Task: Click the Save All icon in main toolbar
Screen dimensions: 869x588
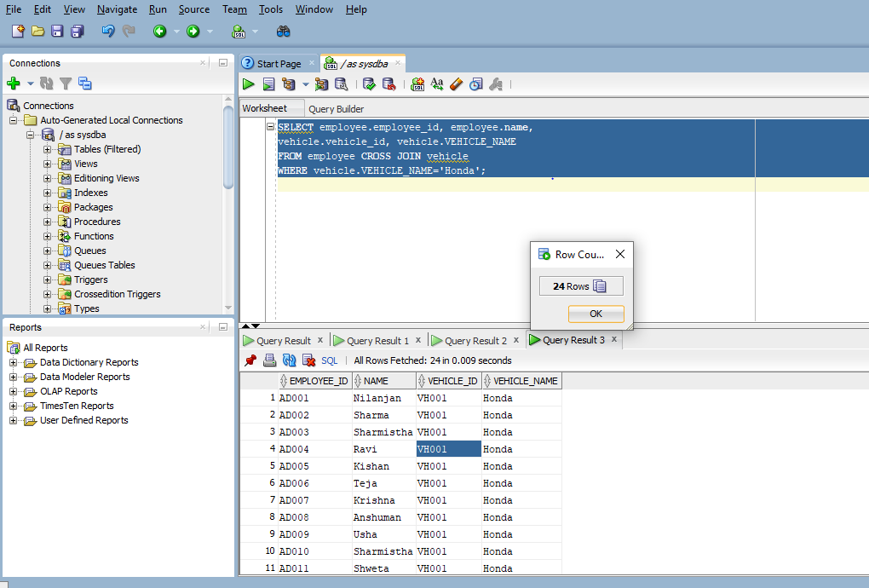Action: [78, 32]
